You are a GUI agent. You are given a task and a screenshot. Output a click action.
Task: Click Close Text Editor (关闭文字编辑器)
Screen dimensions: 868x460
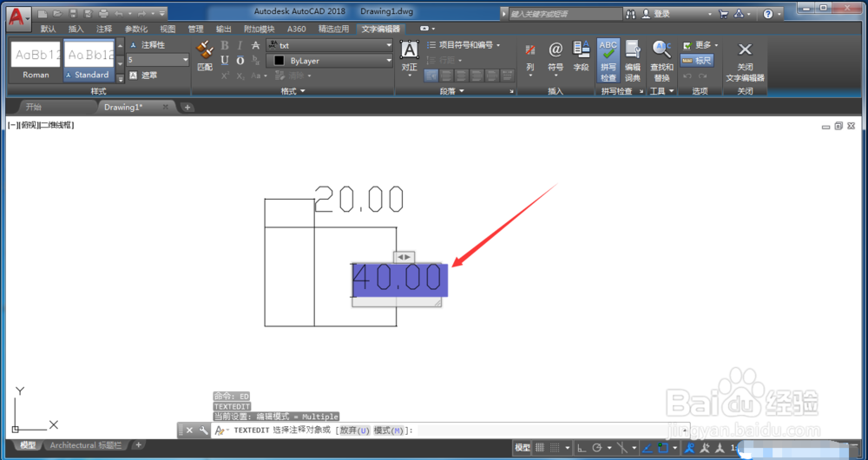(745, 62)
